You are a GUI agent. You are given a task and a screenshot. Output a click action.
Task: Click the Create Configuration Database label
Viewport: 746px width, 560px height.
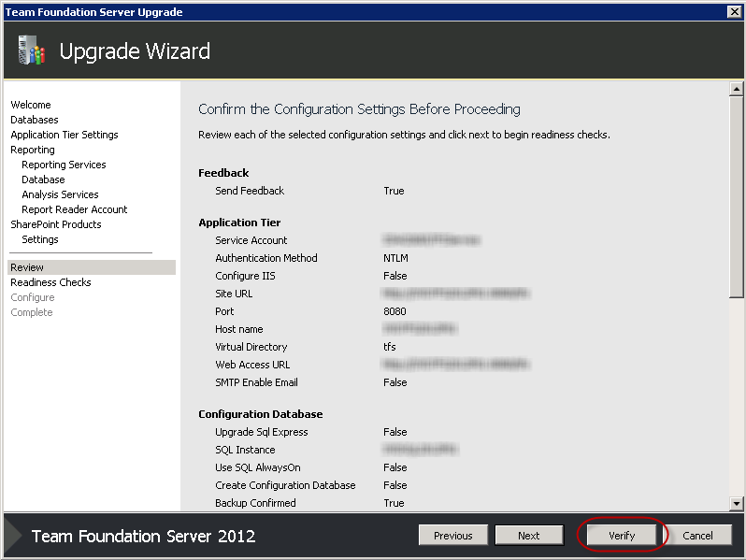(x=285, y=485)
